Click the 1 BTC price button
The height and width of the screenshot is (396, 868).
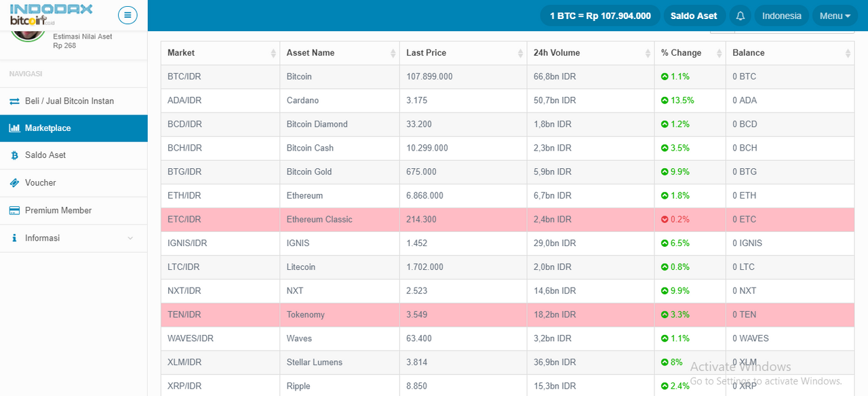tap(600, 16)
